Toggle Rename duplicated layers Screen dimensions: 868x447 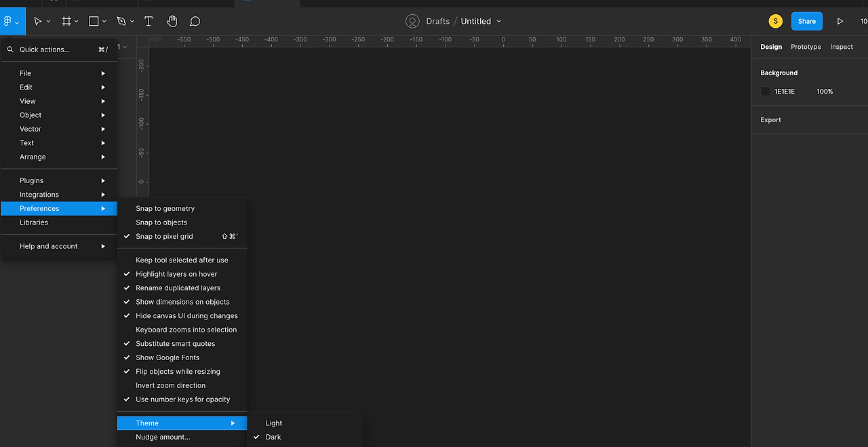(x=182, y=288)
